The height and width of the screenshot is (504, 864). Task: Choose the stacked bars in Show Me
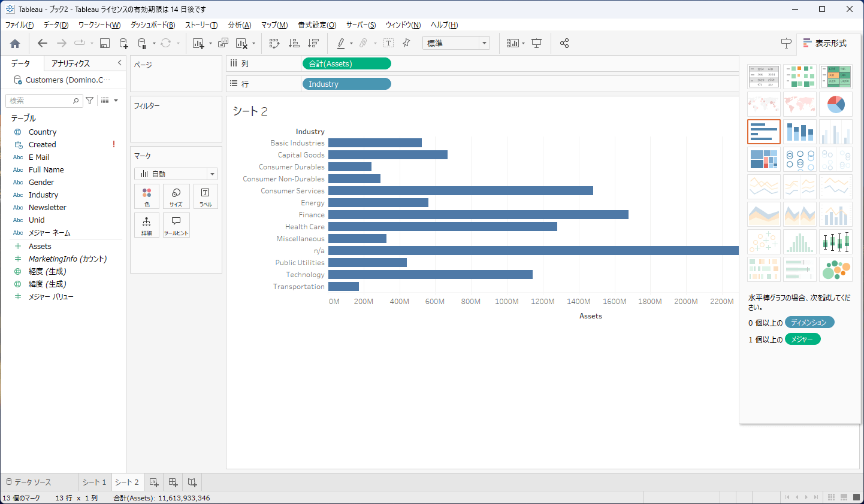(x=800, y=132)
